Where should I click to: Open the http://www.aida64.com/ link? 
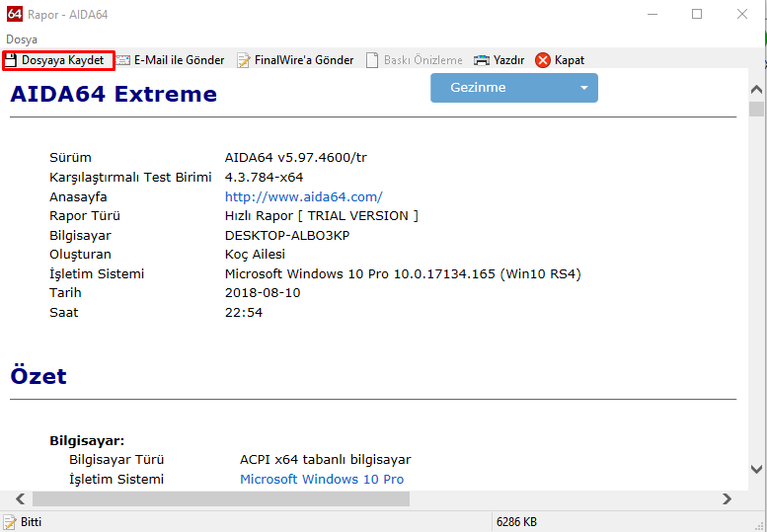click(x=303, y=196)
